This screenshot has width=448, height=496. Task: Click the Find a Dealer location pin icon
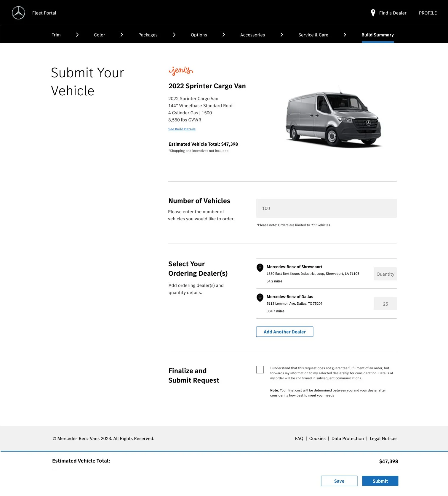pyautogui.click(x=373, y=13)
